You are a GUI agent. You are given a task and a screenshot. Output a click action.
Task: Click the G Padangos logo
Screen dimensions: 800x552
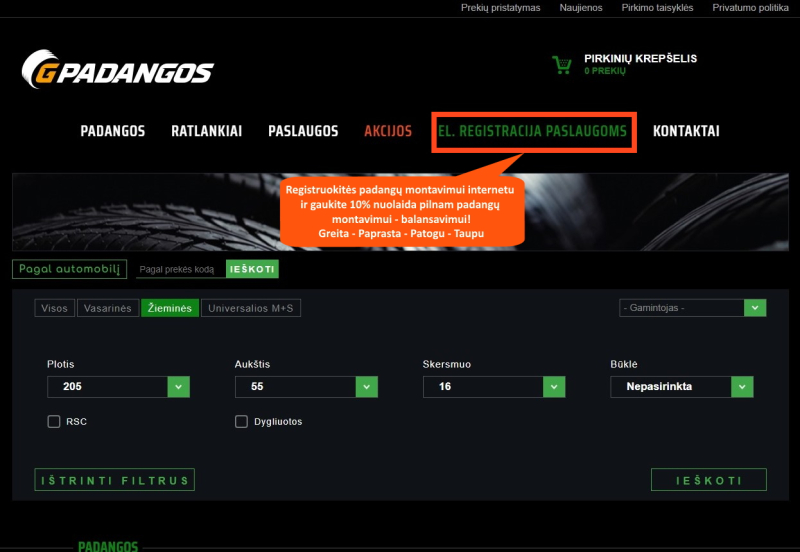tap(117, 69)
